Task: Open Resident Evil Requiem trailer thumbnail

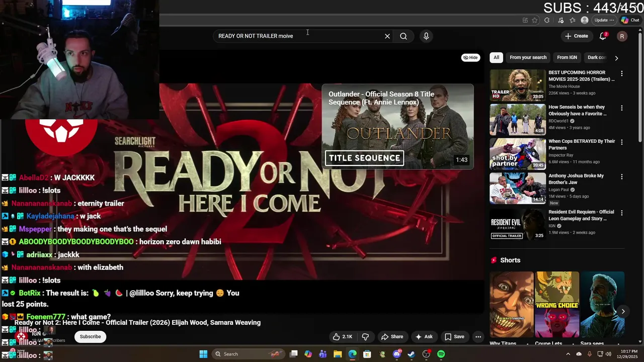Action: [x=518, y=224]
